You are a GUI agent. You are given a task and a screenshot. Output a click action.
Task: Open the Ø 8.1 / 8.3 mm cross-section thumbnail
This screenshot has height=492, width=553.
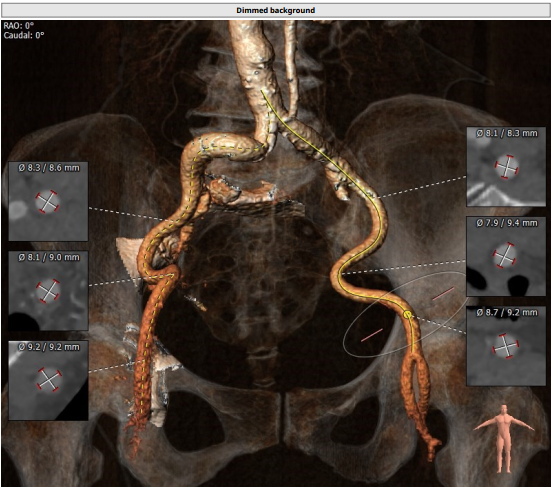506,167
